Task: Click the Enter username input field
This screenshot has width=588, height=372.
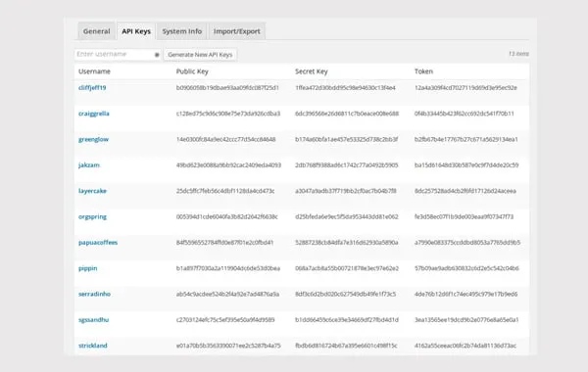Action: click(118, 54)
